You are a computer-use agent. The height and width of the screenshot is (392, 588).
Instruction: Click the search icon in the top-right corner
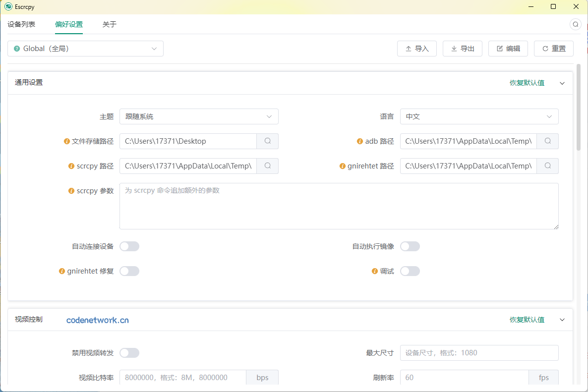575,24
